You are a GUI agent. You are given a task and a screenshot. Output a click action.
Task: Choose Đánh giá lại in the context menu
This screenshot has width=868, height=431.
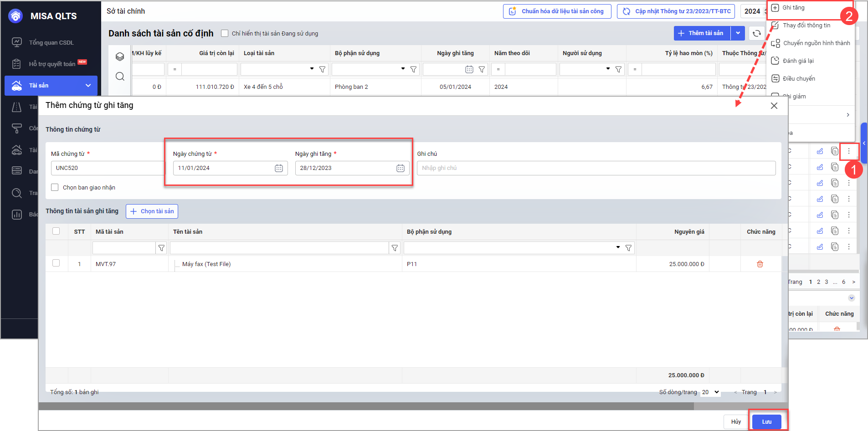tap(798, 61)
